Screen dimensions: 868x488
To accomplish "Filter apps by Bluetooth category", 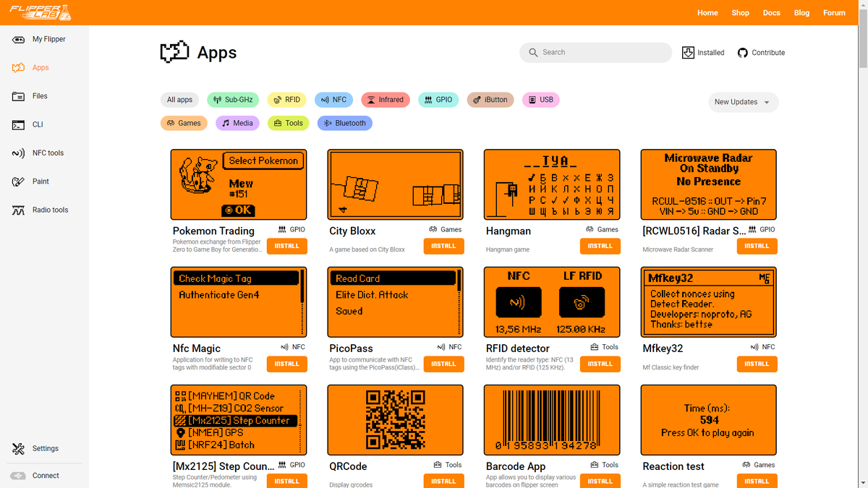I will pyautogui.click(x=344, y=123).
